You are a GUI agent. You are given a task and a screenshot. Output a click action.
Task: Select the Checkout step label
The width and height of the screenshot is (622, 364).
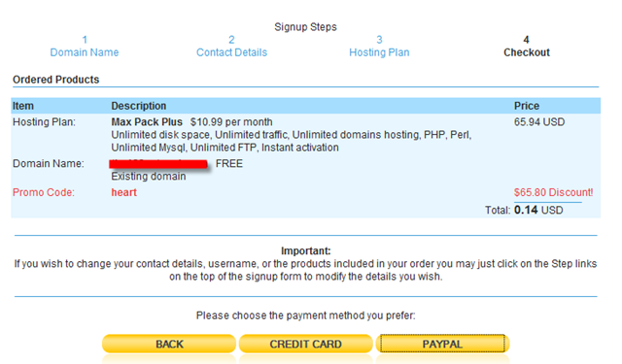tap(527, 52)
